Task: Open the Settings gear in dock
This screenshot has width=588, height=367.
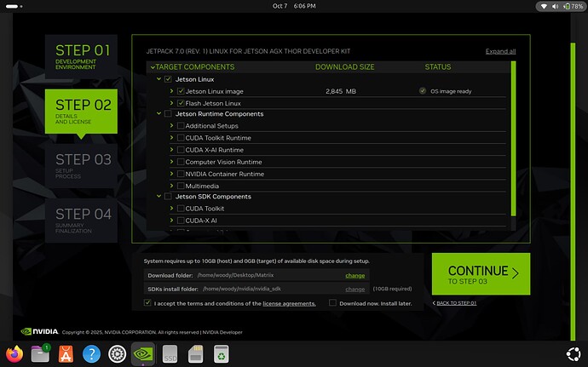Action: click(x=117, y=354)
